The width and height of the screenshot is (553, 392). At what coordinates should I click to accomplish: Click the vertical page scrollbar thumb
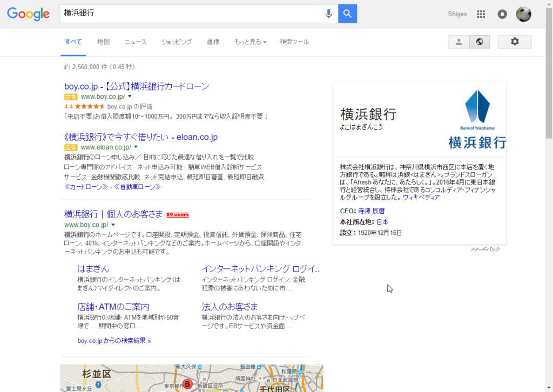tap(549, 72)
